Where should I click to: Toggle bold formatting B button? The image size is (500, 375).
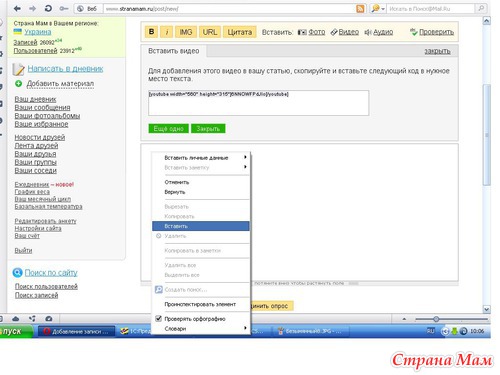pos(152,32)
